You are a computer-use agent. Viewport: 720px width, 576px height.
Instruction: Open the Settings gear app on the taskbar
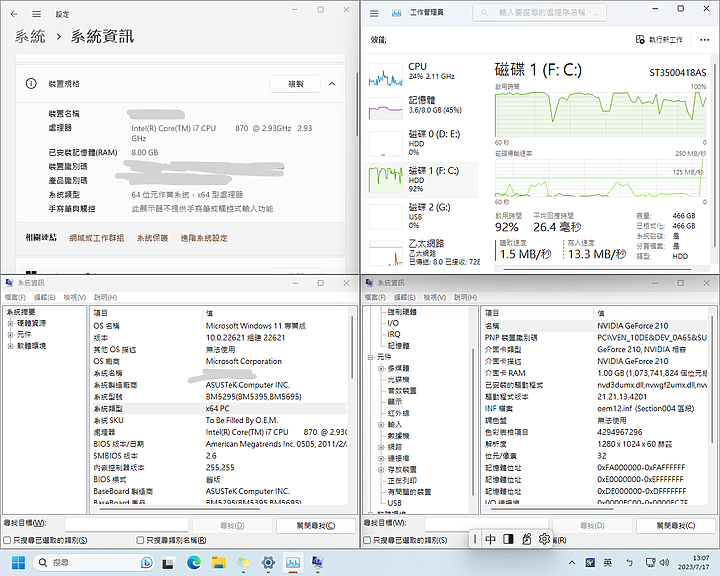coord(268,562)
